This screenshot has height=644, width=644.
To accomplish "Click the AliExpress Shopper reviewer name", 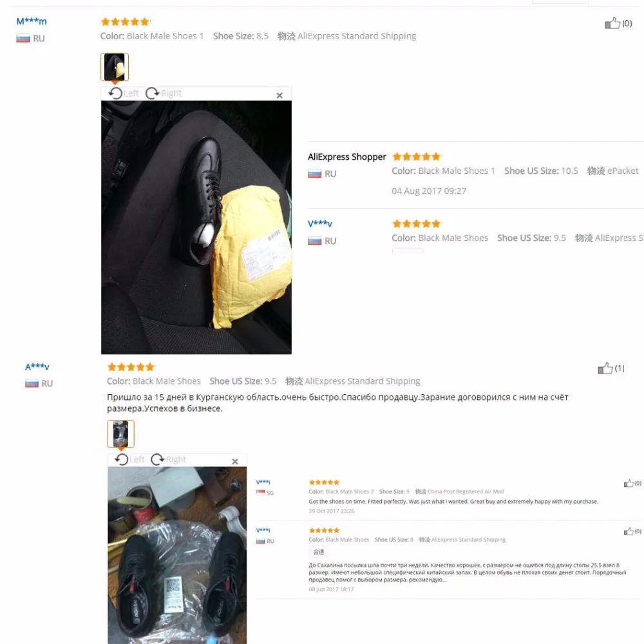I will click(x=347, y=156).
